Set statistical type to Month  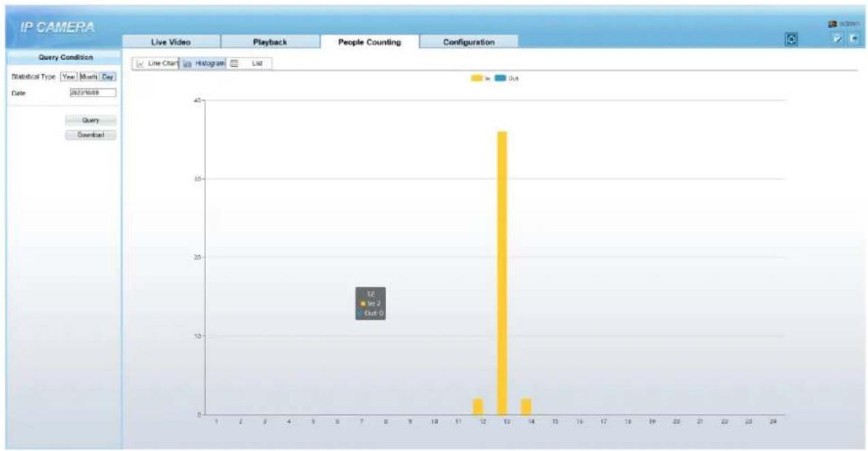[x=89, y=77]
